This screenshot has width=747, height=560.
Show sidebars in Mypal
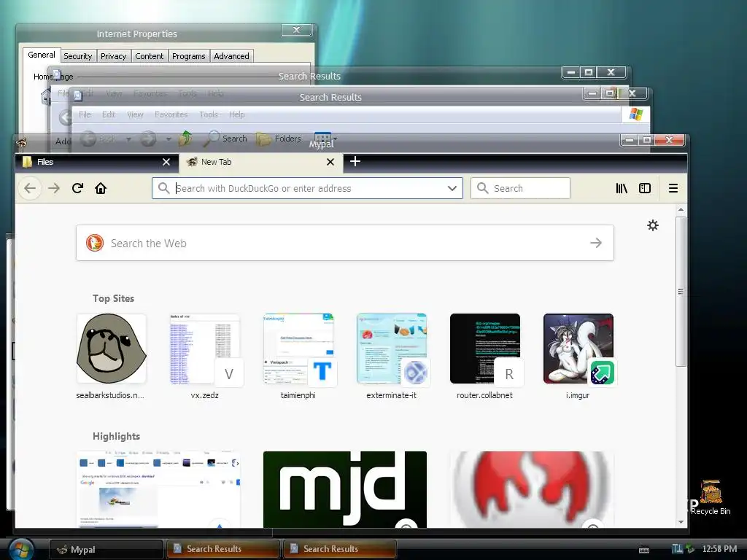click(645, 188)
